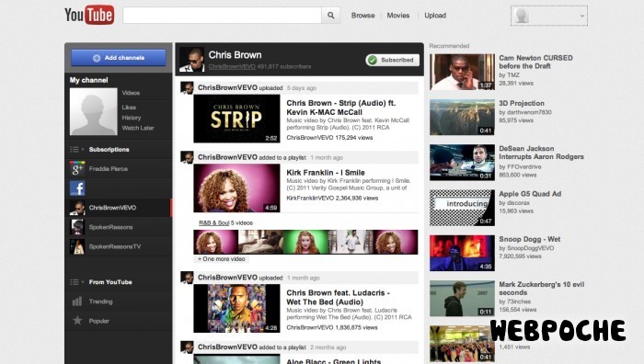Expand + One more video

click(222, 259)
